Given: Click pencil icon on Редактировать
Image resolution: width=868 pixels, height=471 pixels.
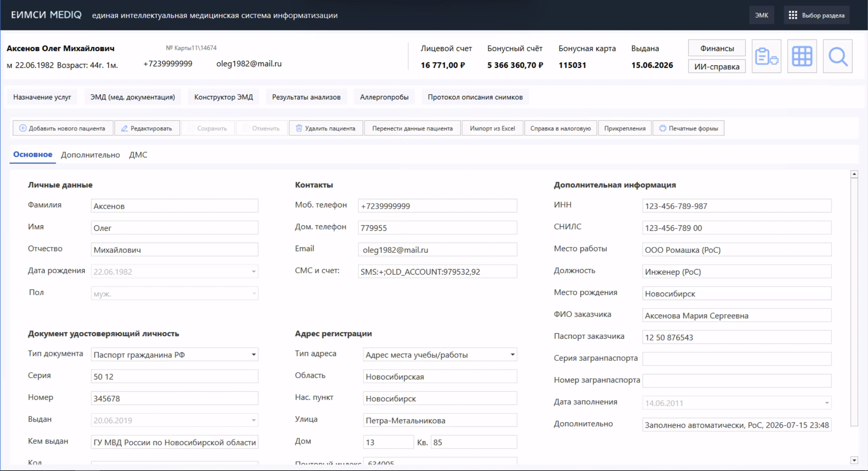Looking at the screenshot, I should click(x=124, y=128).
